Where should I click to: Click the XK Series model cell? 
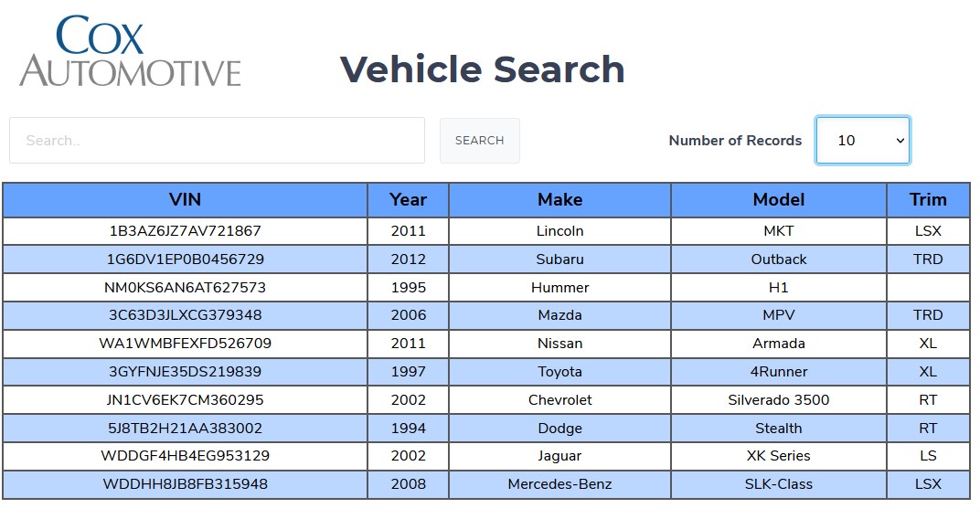(x=779, y=456)
